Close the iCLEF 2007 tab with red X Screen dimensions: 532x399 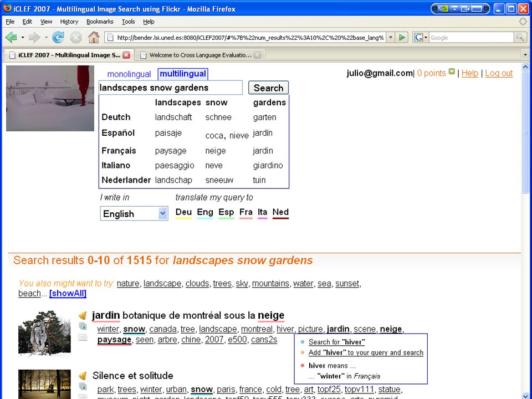[126, 55]
